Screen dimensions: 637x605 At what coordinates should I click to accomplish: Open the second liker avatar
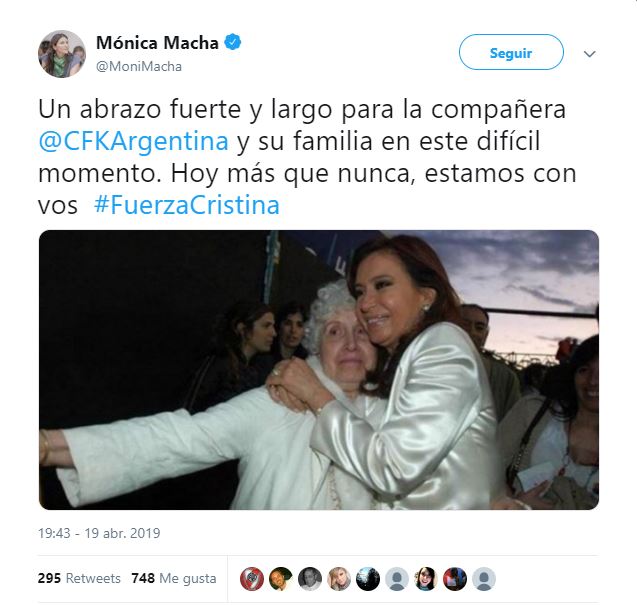click(x=281, y=579)
